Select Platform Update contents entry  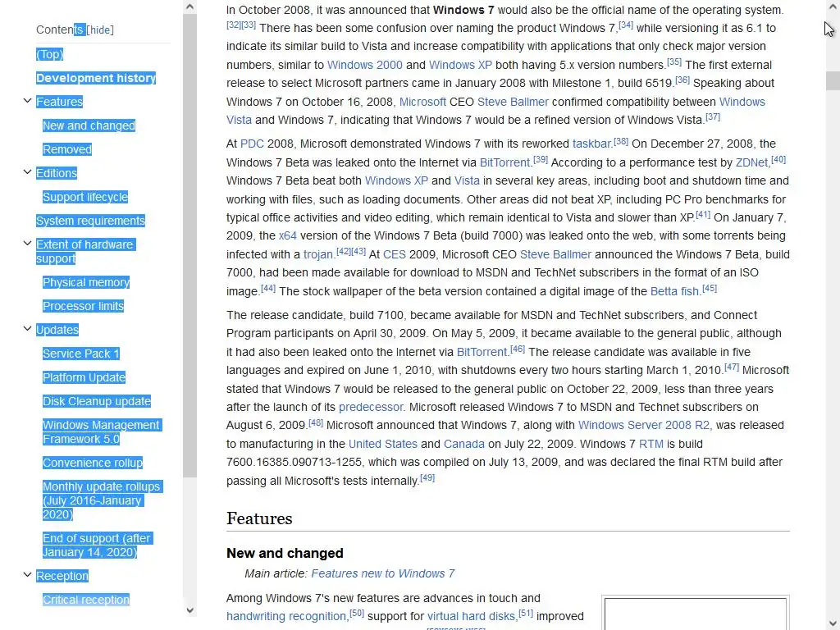pos(84,377)
